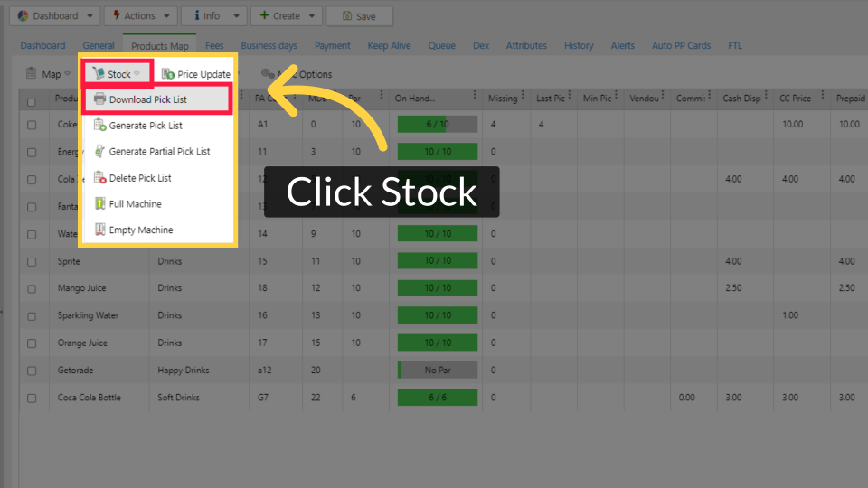
Task: Switch to the Business days tab
Action: pos(269,45)
